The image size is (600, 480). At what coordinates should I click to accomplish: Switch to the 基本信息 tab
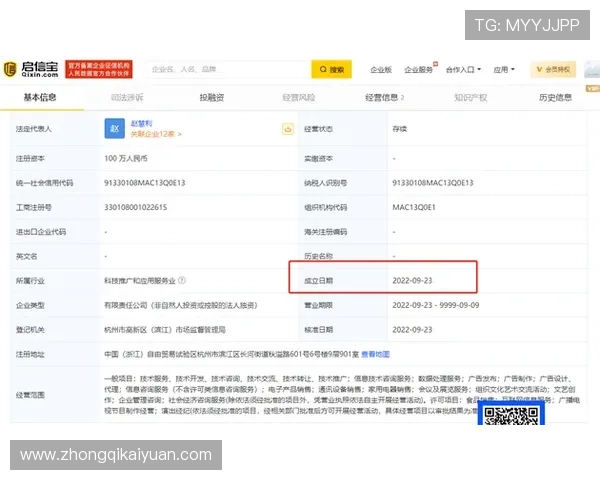40,97
